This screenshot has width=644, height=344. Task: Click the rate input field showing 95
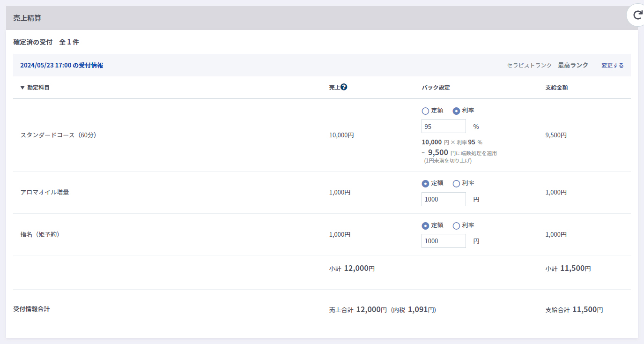(x=443, y=127)
